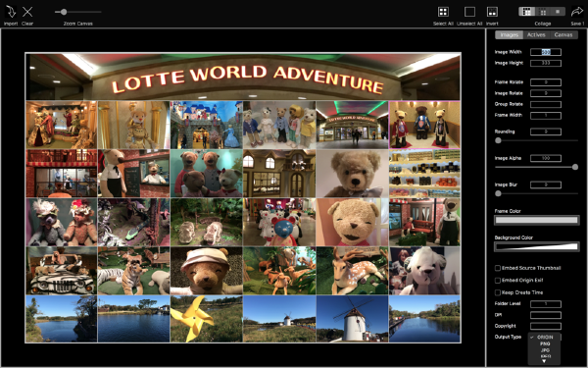The width and height of the screenshot is (588, 368).
Task: Click the Import icon in the toolbar
Action: [x=11, y=12]
